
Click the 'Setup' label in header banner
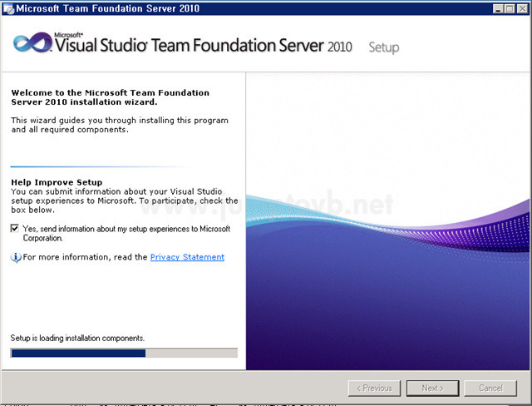coord(384,47)
